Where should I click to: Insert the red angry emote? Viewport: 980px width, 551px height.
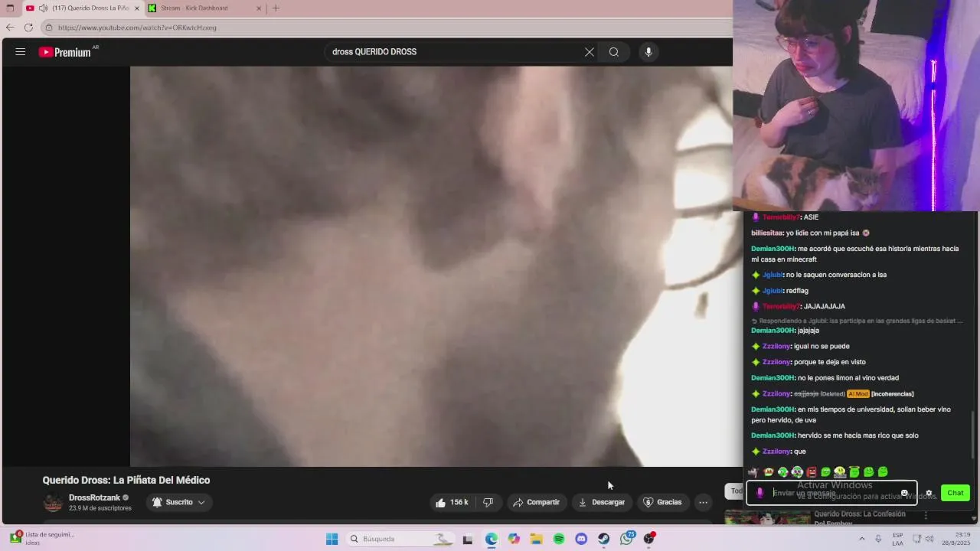coord(812,472)
